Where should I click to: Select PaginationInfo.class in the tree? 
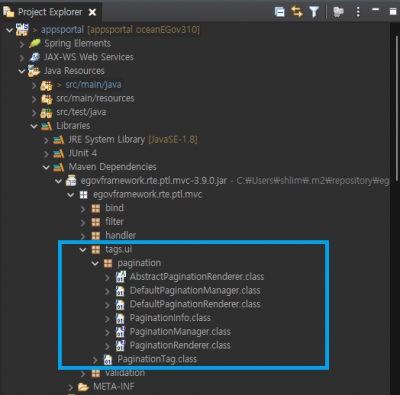click(x=170, y=318)
